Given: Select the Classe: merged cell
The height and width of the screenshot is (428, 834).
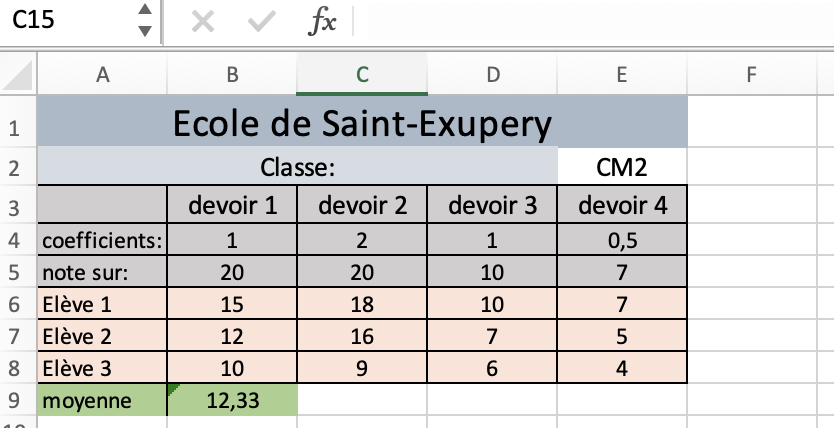Looking at the screenshot, I should 297,167.
